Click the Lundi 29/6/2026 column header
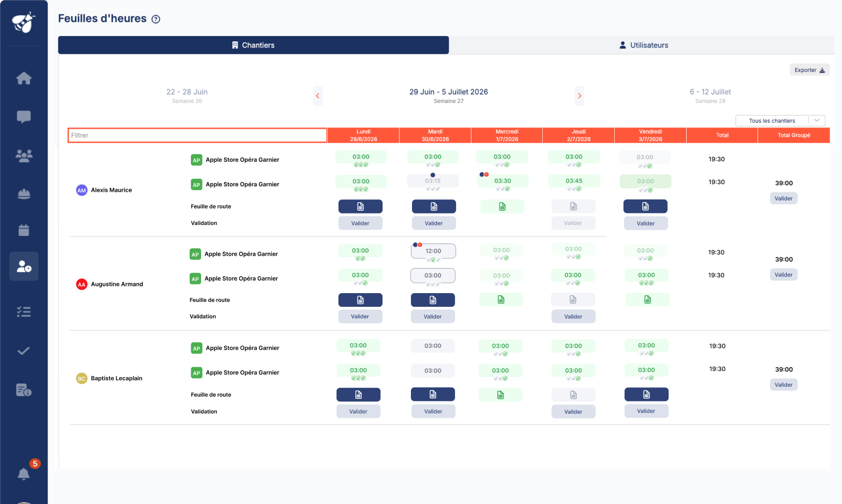842x504 pixels. tap(364, 135)
